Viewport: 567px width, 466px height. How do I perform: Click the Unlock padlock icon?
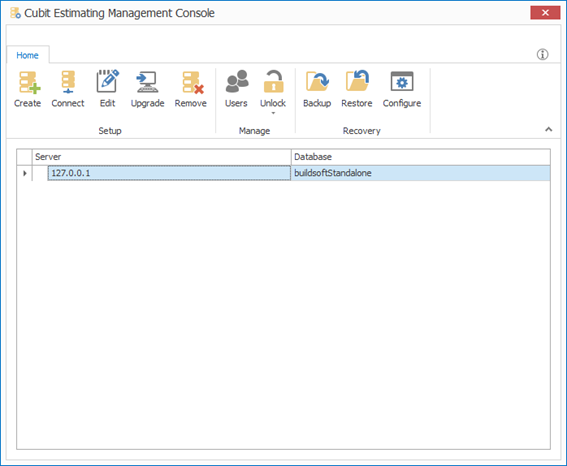pyautogui.click(x=273, y=82)
